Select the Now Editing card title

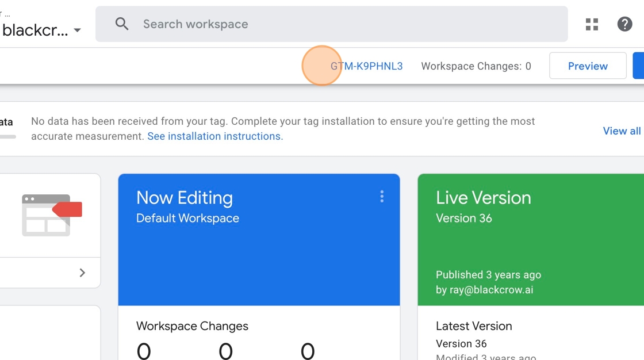pyautogui.click(x=184, y=198)
